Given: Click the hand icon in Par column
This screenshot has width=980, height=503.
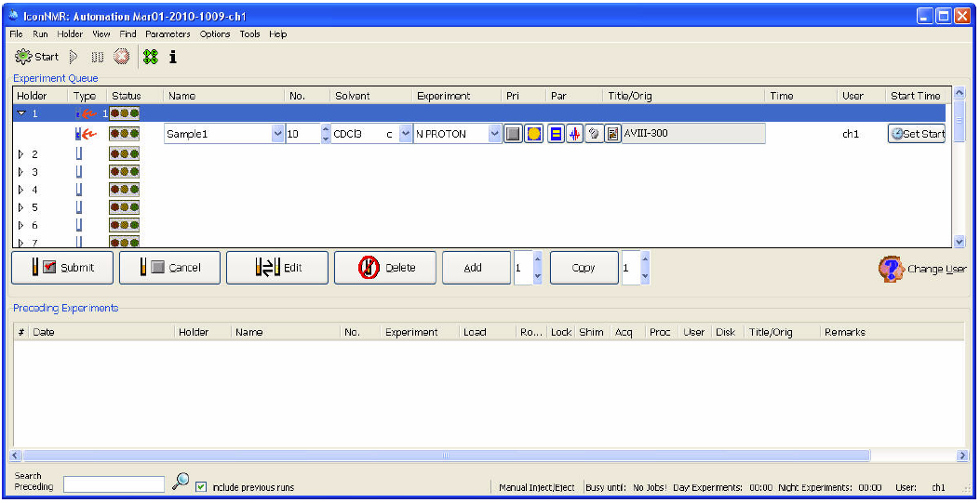Looking at the screenshot, I should (594, 134).
